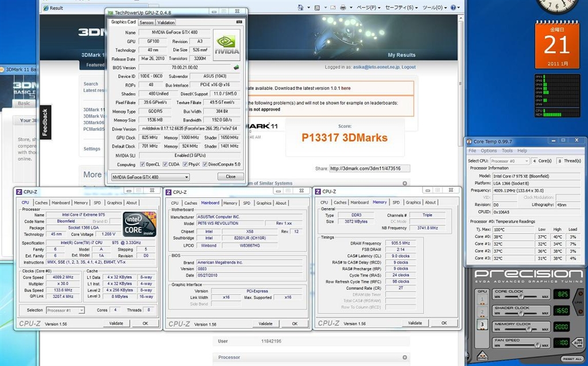Click the Close button in GPU-Z
Screen dimensions: 588x366
231,177
